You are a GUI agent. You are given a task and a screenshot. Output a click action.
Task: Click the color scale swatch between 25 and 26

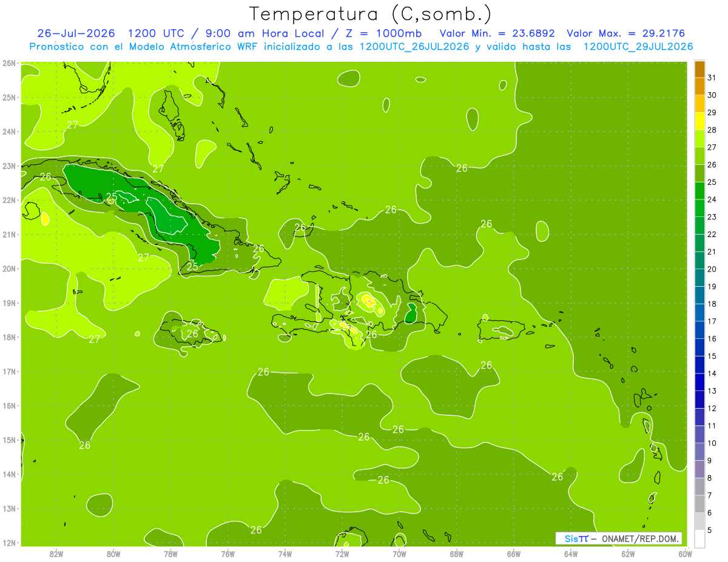click(x=699, y=173)
